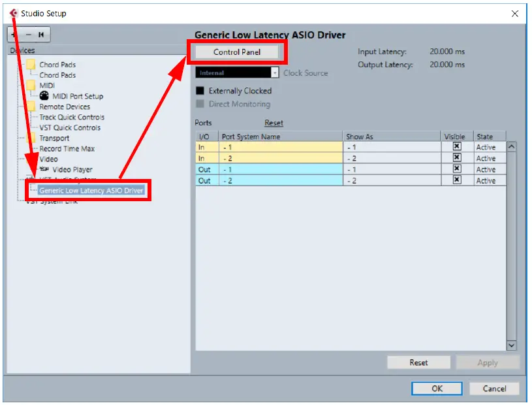Click Show As cell for In - 2

(392, 158)
